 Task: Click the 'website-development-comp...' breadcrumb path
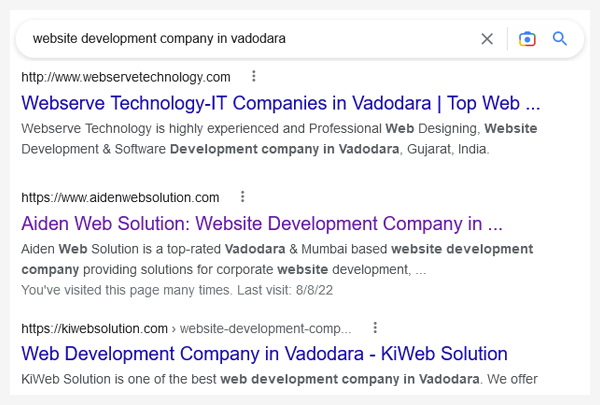[266, 329]
